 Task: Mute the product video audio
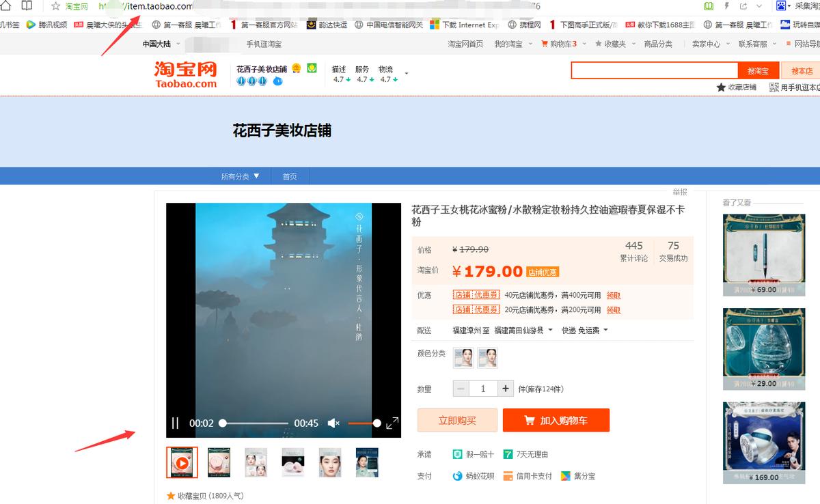click(x=333, y=423)
